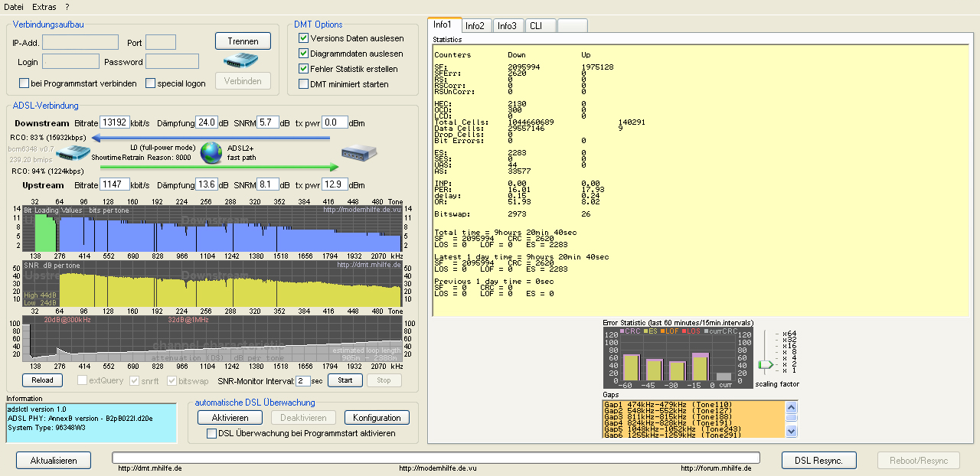Screen dimensions: 980x476
Task: Open the http://modemhilfe.de.vu link
Action: (x=438, y=469)
